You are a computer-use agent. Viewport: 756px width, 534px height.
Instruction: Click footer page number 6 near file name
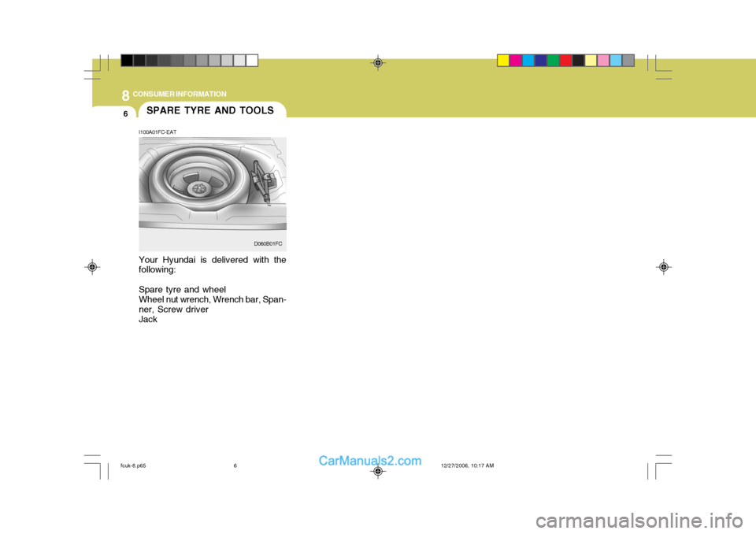coord(235,465)
